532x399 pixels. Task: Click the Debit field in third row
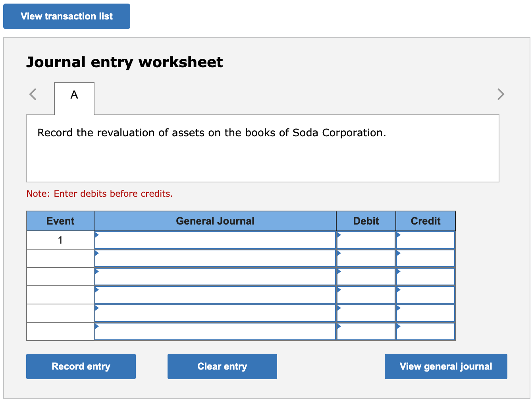(x=366, y=277)
